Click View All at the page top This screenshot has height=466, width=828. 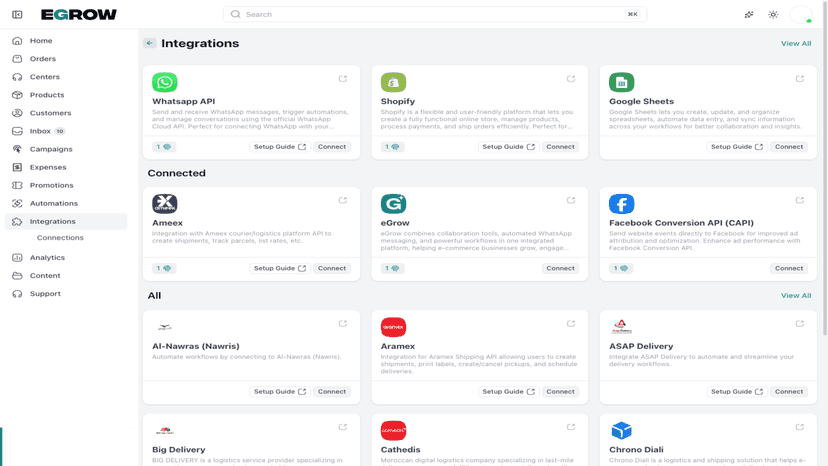pos(796,43)
